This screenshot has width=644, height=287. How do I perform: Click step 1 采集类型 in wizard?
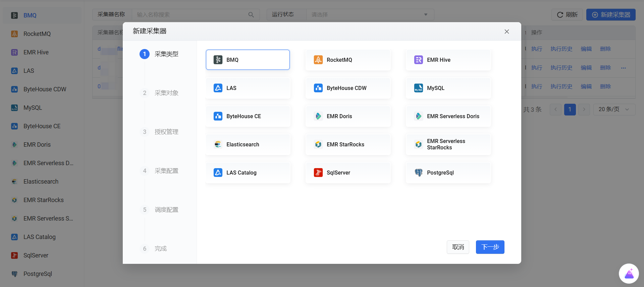point(159,54)
